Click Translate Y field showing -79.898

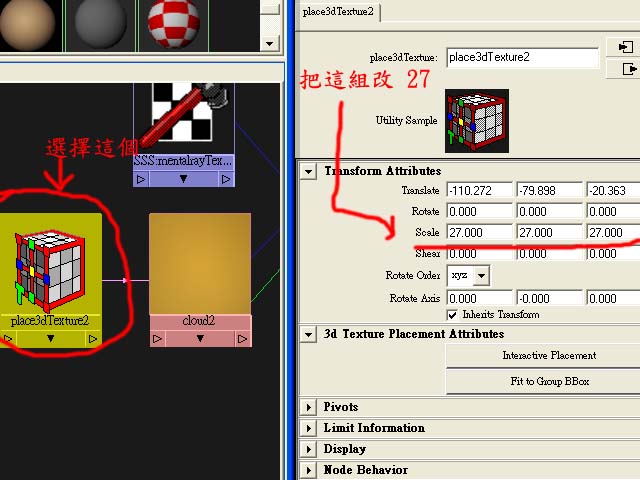[549, 191]
